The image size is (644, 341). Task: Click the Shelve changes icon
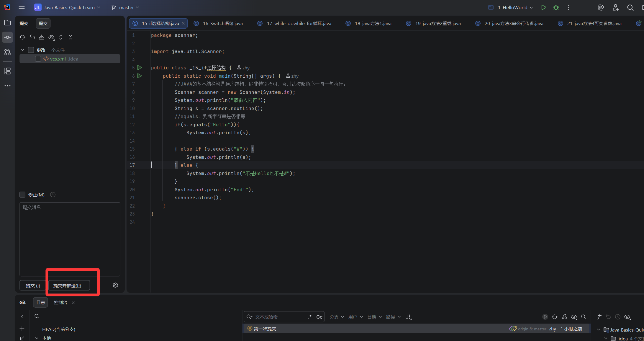(x=42, y=37)
